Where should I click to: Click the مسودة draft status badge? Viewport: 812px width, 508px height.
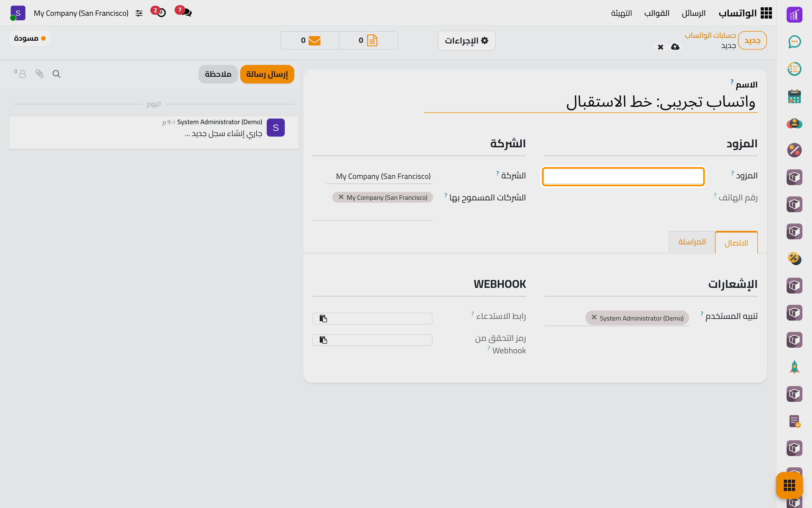point(30,39)
